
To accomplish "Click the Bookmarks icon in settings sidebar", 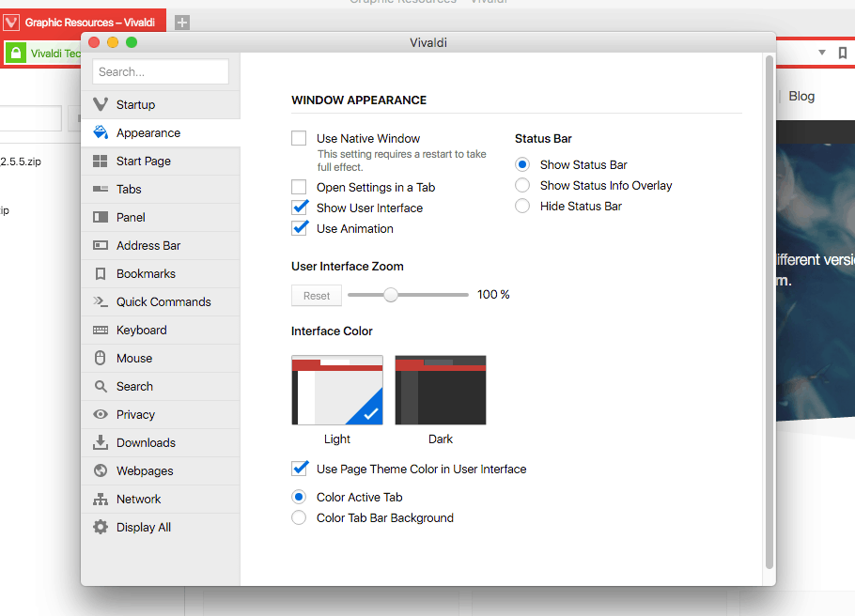I will (101, 273).
